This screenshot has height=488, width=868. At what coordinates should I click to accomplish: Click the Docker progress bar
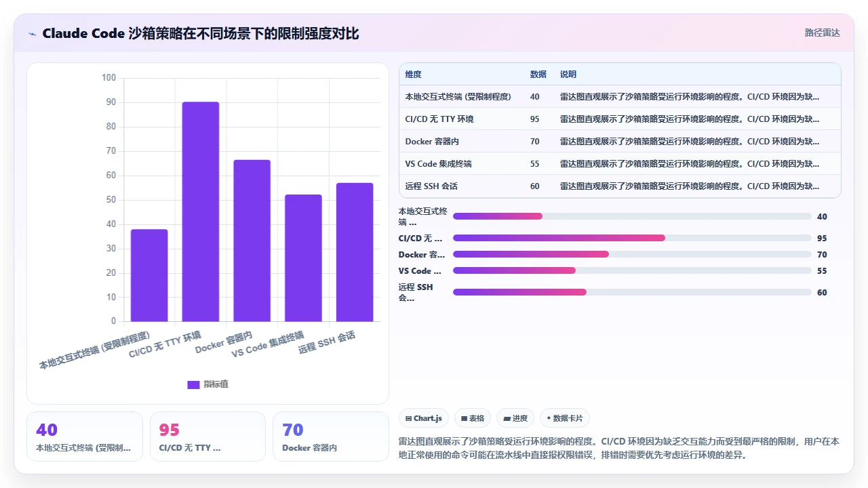pos(632,254)
